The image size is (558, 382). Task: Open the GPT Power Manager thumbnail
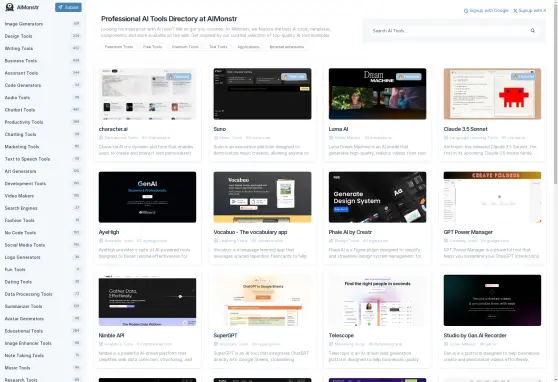point(492,197)
